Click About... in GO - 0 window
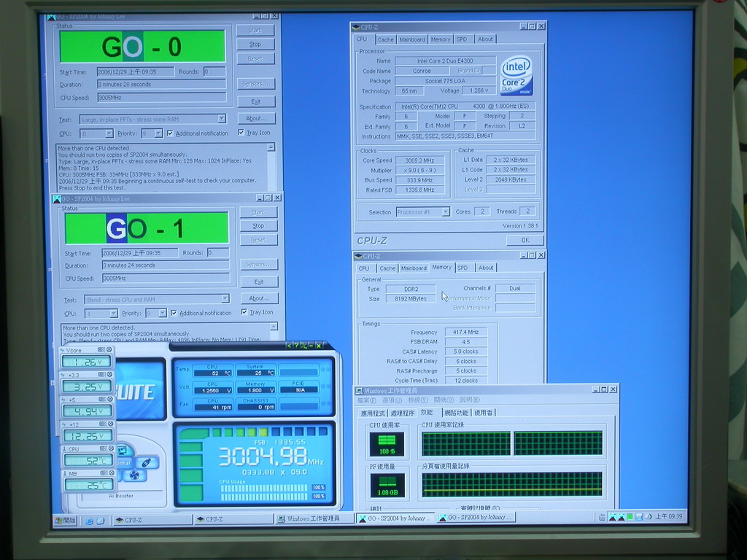Viewport: 747px width, 560px height. coord(256,118)
